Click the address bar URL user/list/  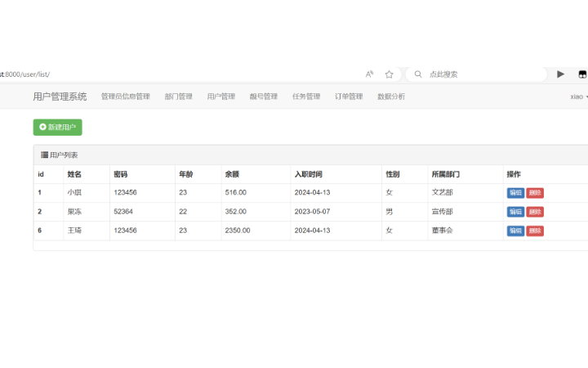tap(24, 74)
